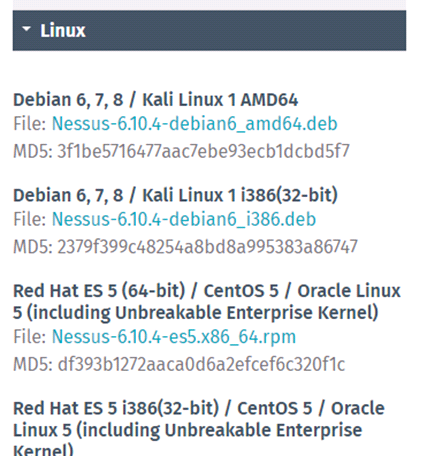Click the Red Hat ES 5 (64-bit) heading
This screenshot has width=427, height=456.
(x=207, y=301)
